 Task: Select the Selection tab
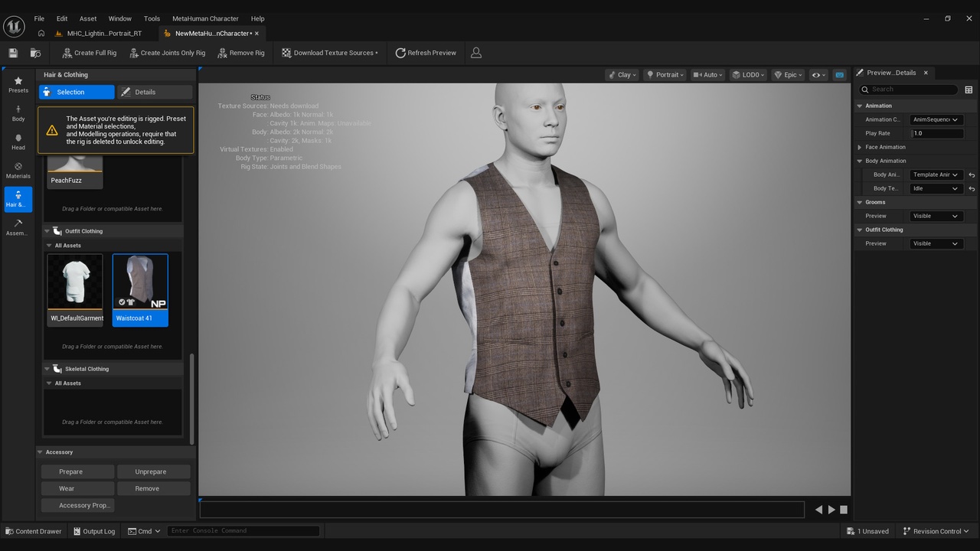[x=77, y=92]
